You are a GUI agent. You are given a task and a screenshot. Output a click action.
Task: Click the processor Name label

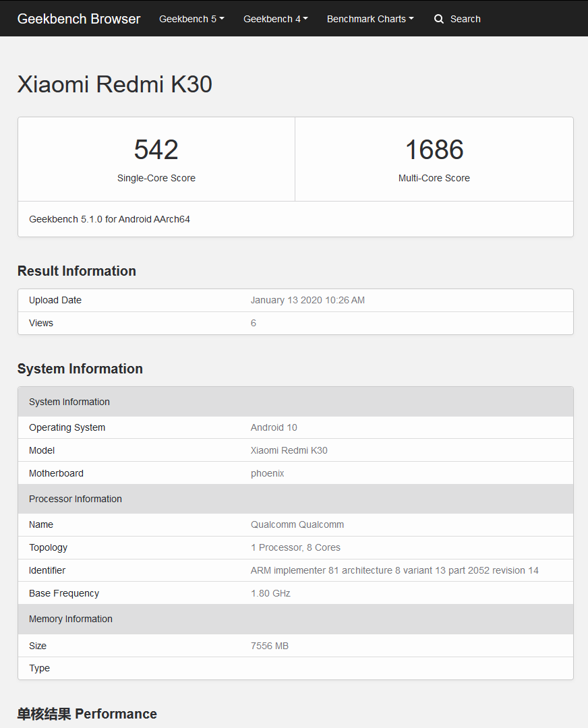[41, 524]
